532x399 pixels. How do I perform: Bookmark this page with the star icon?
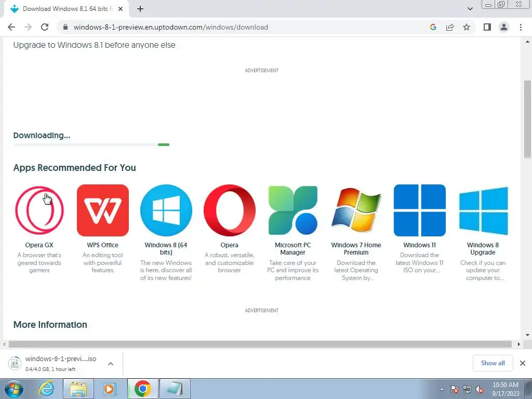point(467,27)
